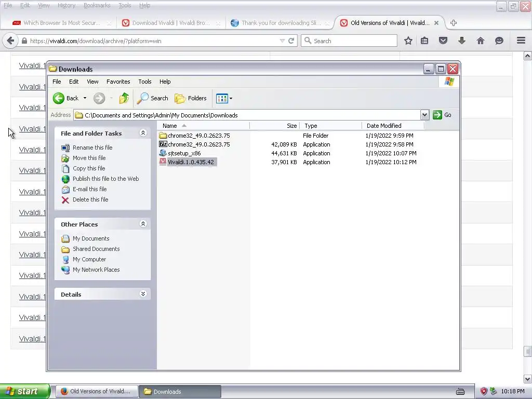Select Vivaldi.1.0.435.42 installer file

click(187, 162)
